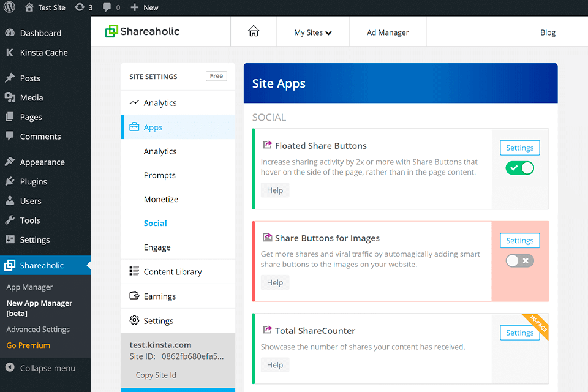The height and width of the screenshot is (392, 588).
Task: Expand the My Sites dropdown
Action: coord(312,32)
